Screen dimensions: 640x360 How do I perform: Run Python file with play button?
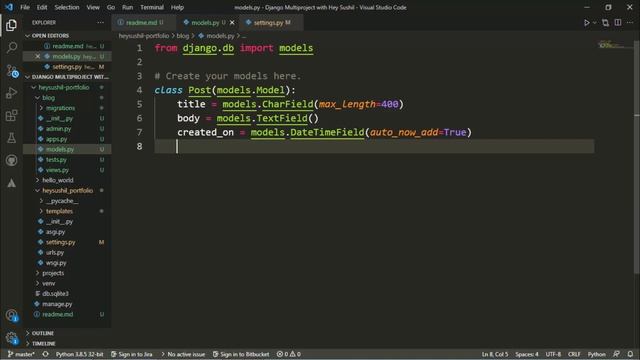point(587,23)
